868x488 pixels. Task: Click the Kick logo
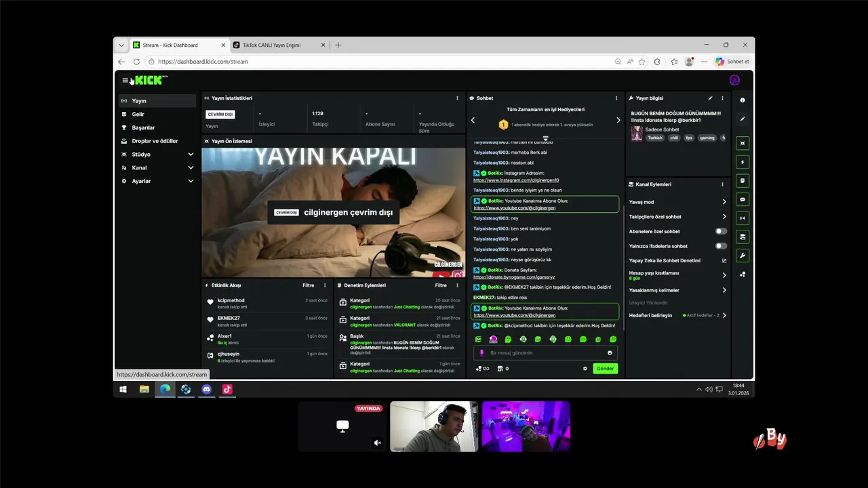[149, 80]
